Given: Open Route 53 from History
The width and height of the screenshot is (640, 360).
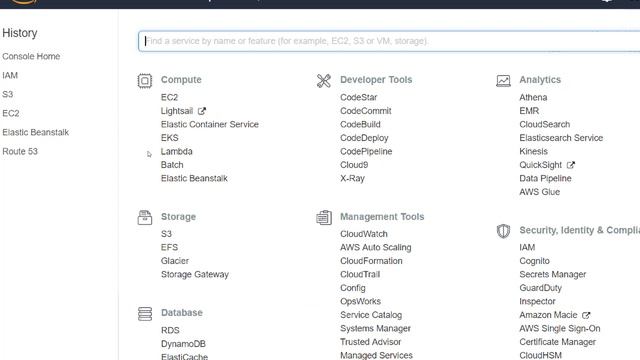Looking at the screenshot, I should tap(20, 151).
